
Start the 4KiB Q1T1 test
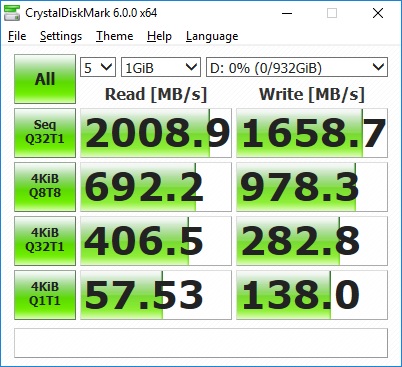coord(45,295)
